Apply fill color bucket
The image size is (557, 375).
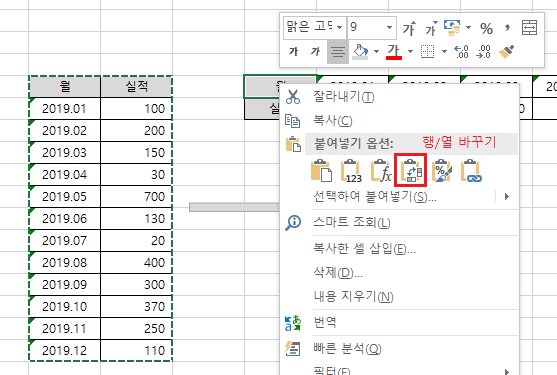pyautogui.click(x=360, y=52)
